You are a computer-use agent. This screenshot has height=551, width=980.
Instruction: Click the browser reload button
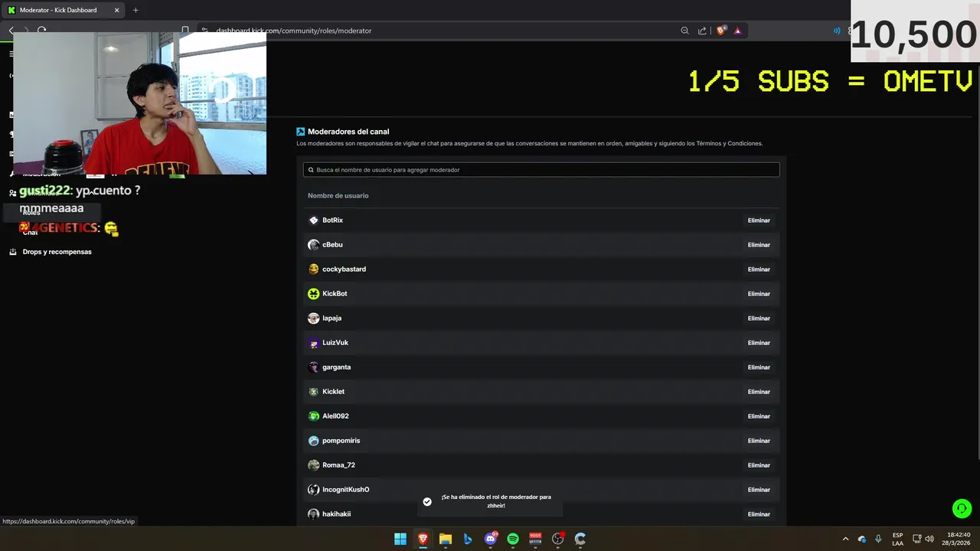42,31
